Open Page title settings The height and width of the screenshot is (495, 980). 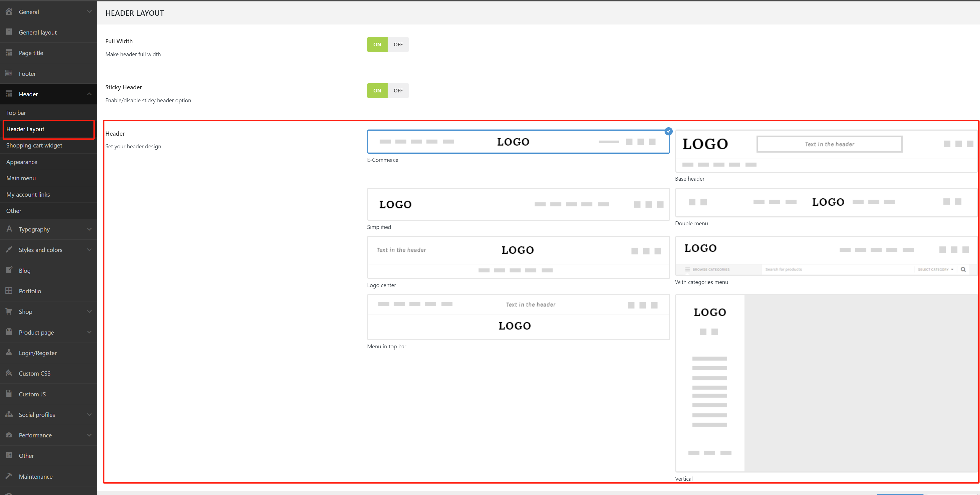point(31,53)
